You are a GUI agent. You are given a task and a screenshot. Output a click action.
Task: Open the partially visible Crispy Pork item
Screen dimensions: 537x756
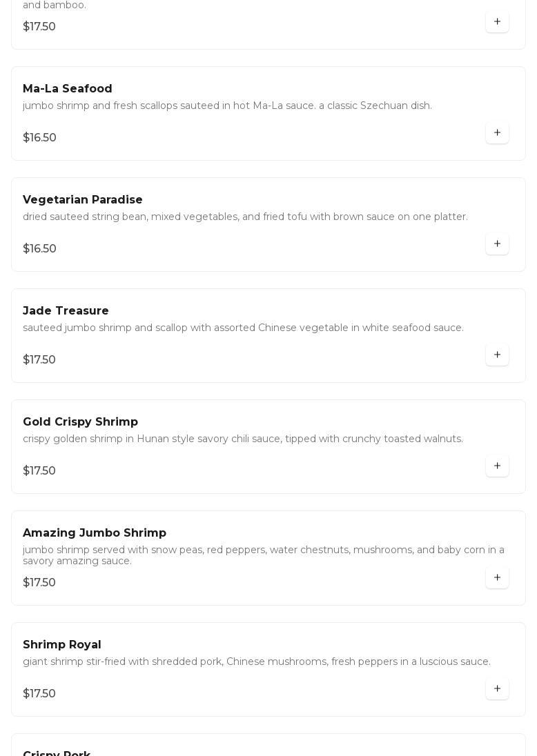click(57, 752)
